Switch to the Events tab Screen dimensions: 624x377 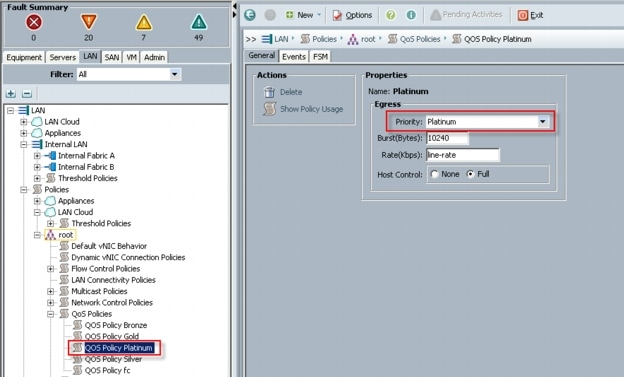click(x=294, y=57)
